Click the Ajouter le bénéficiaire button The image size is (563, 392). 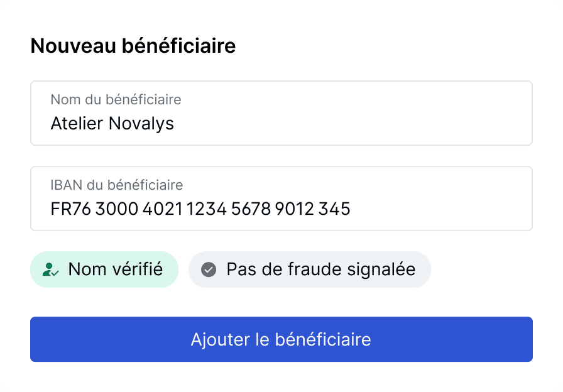(281, 339)
